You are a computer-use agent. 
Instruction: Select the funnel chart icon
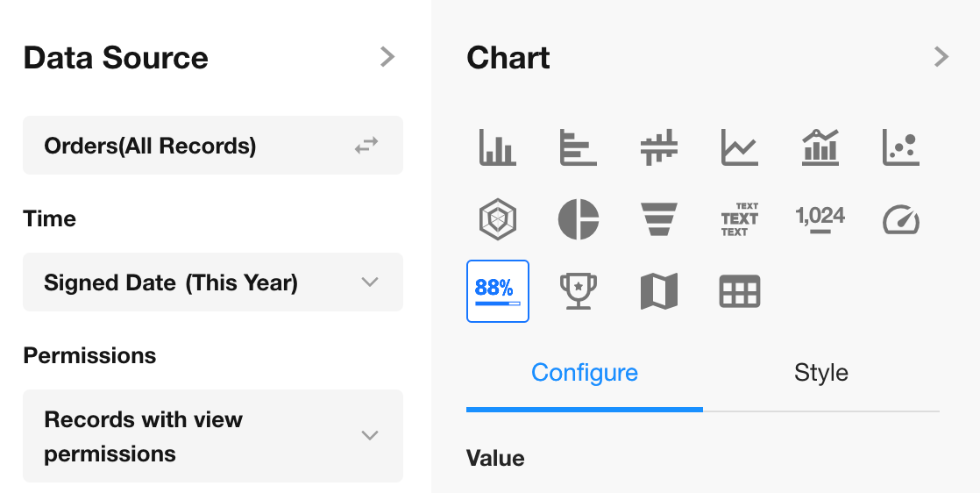pyautogui.click(x=659, y=218)
